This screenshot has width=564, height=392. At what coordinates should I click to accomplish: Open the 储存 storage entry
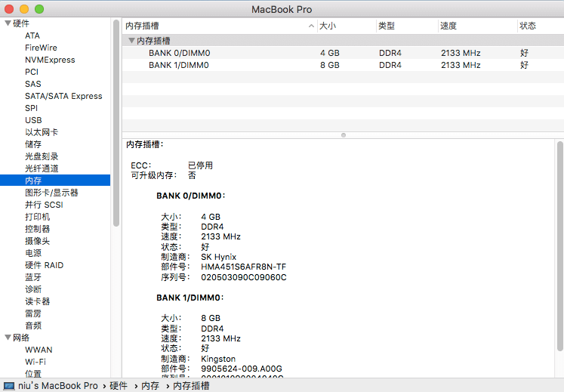pos(33,144)
